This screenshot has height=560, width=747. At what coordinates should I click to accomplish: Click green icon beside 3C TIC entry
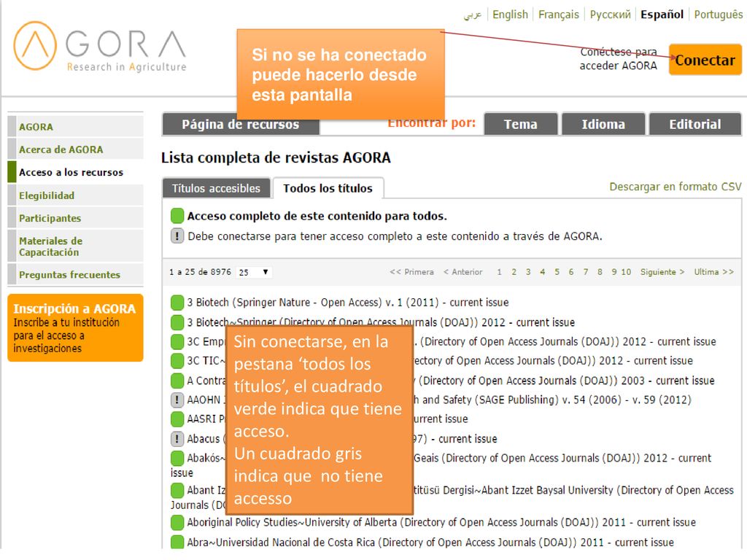click(x=177, y=360)
